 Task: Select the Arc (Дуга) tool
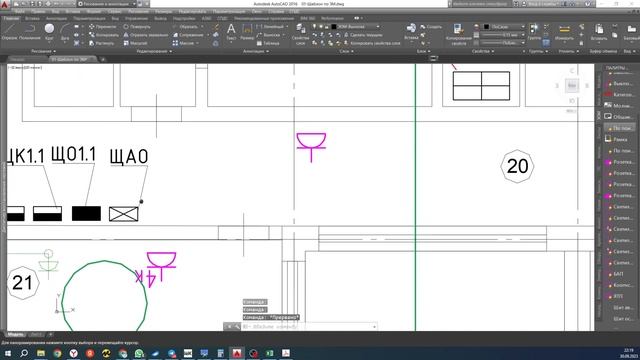pos(64,32)
